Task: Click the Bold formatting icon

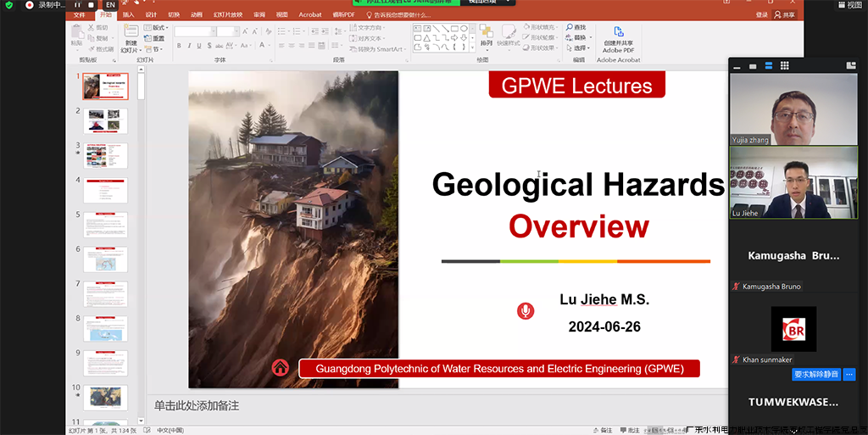Action: point(178,45)
